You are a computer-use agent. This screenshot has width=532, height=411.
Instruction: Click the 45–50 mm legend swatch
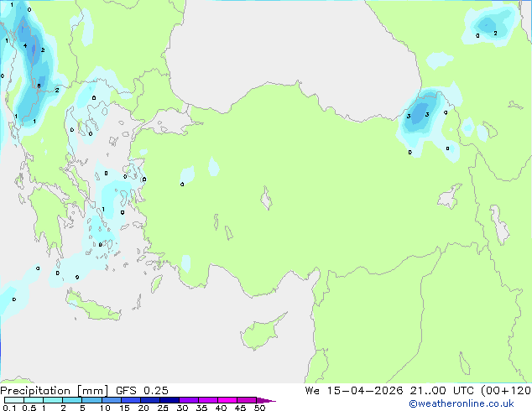[247, 400]
